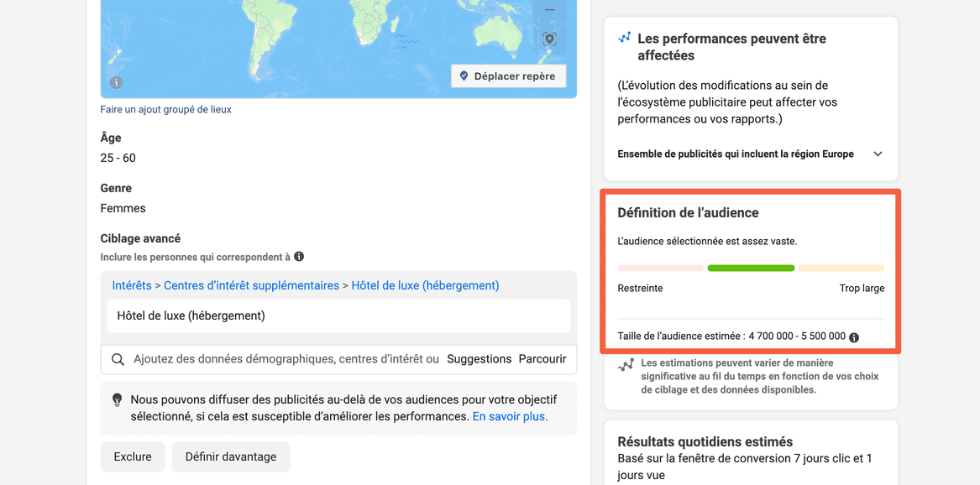
Task: Click the age value 25 - 60
Action: click(x=118, y=158)
